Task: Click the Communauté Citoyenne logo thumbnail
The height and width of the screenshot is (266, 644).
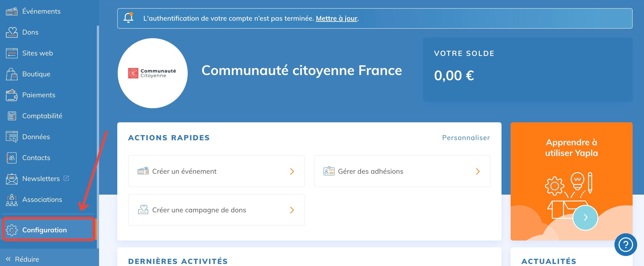Action: [x=152, y=73]
